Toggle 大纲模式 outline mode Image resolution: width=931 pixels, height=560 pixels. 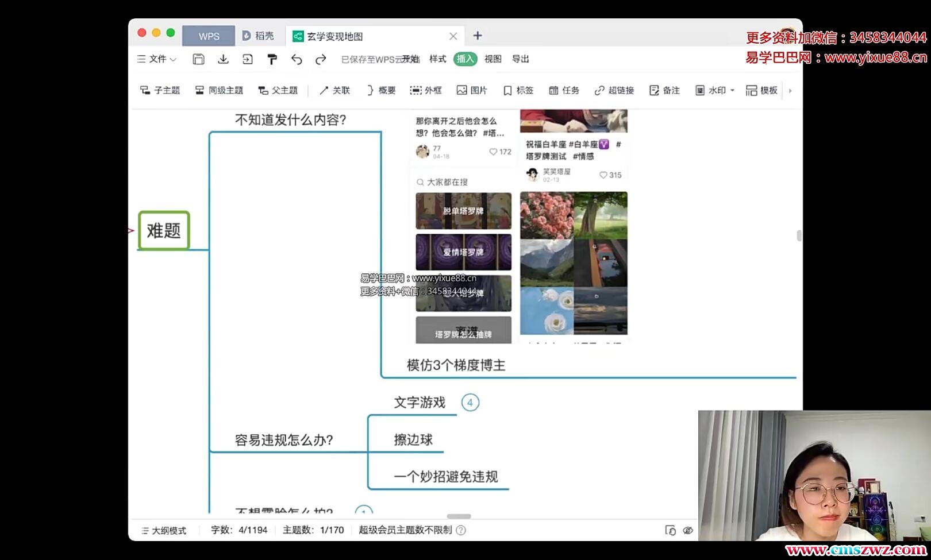pyautogui.click(x=164, y=530)
